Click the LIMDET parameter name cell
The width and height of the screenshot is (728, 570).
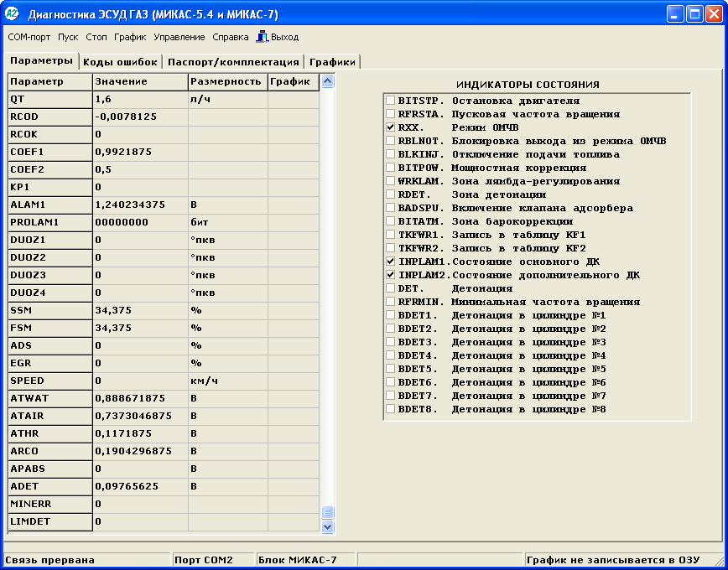[50, 521]
